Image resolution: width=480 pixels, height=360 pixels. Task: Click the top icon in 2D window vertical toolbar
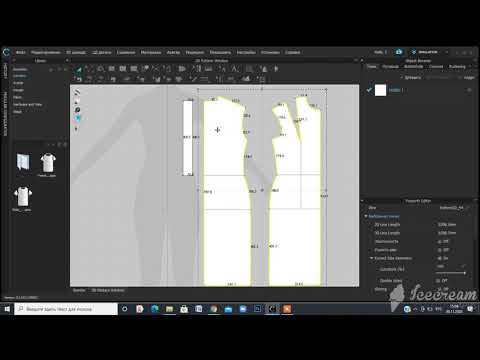tap(77, 93)
